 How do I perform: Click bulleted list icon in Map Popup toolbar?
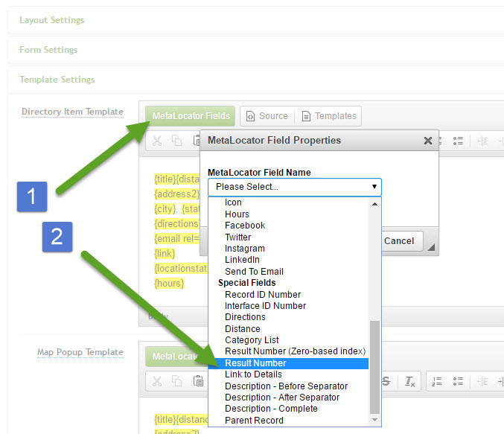coord(458,381)
